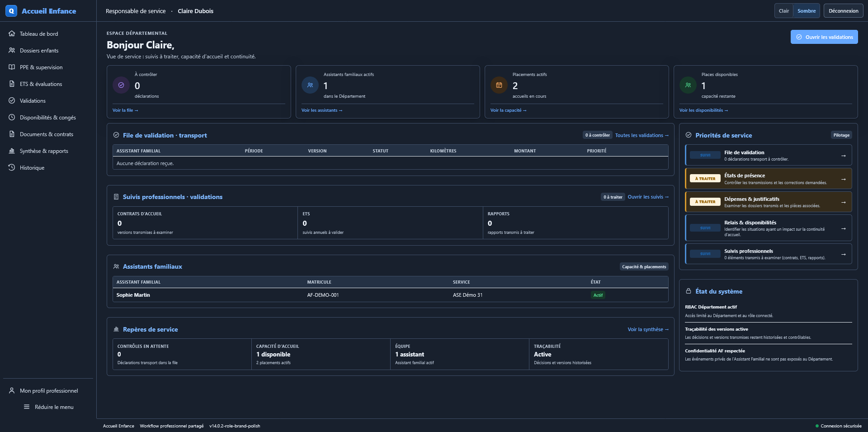Click the green Places disponibles icon
This screenshot has width=868, height=432.
tap(688, 85)
